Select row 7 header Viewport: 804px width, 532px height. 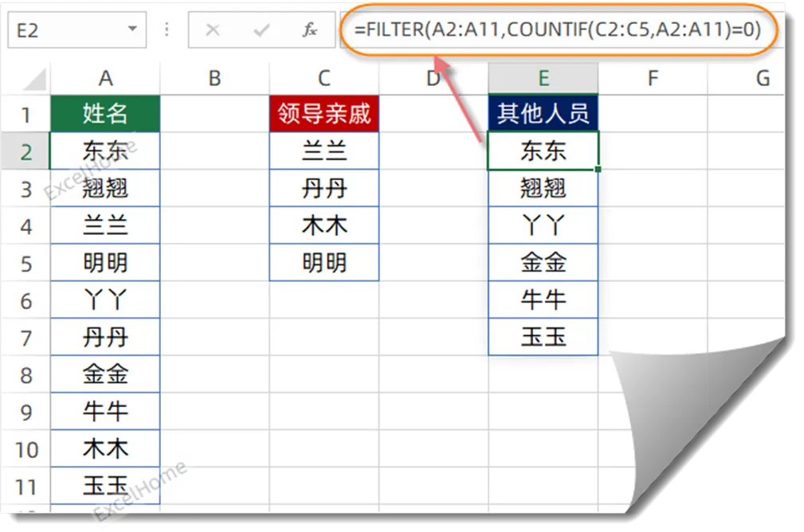click(25, 337)
